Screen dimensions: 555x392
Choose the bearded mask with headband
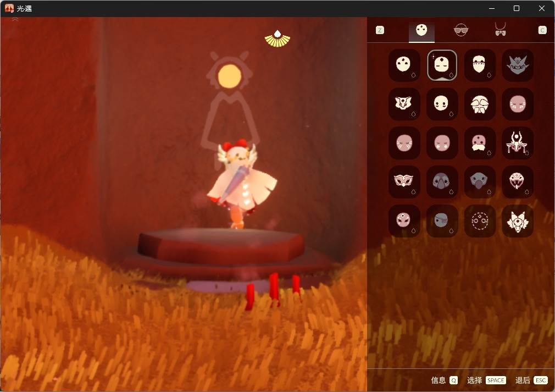tap(480, 65)
